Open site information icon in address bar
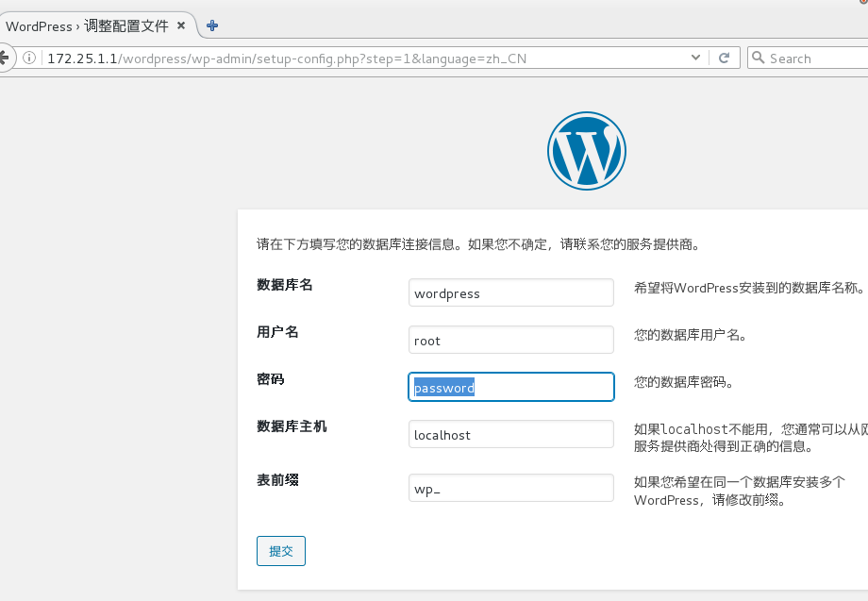Viewport: 868px width, 601px height. pos(29,58)
